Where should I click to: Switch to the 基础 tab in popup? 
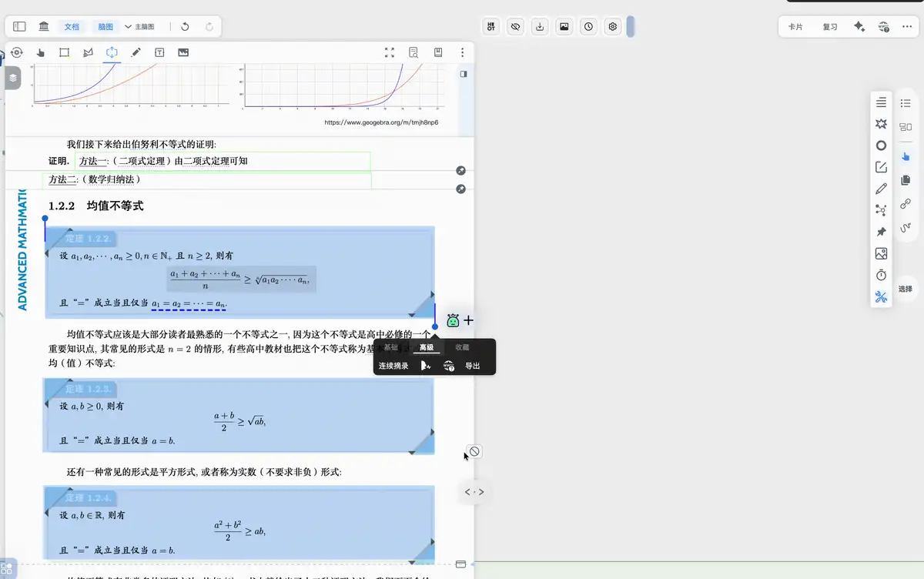[391, 348]
